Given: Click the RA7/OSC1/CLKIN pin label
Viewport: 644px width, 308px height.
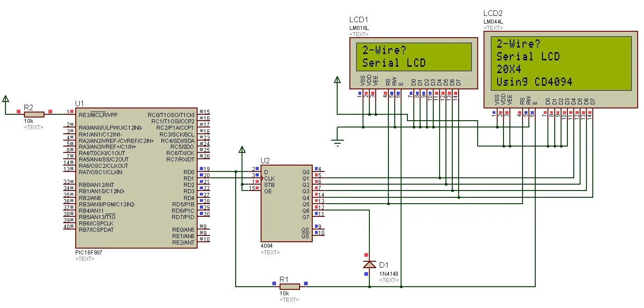Looking at the screenshot, I should coord(100,172).
